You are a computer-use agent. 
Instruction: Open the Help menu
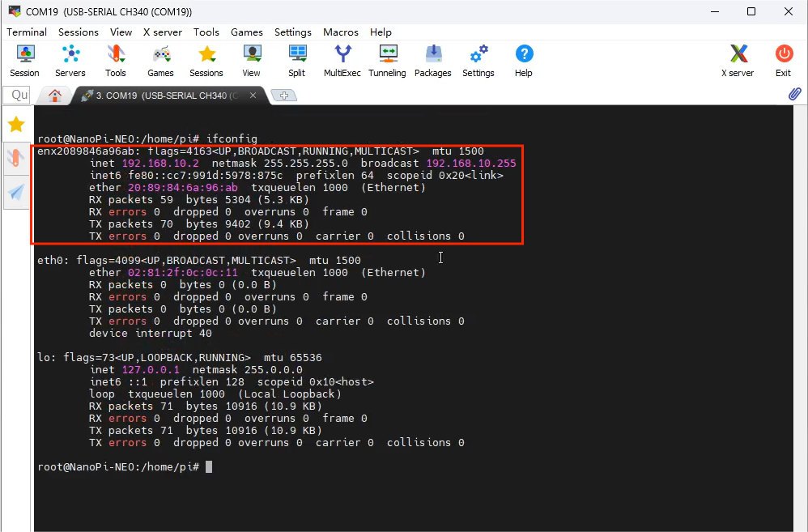(381, 32)
